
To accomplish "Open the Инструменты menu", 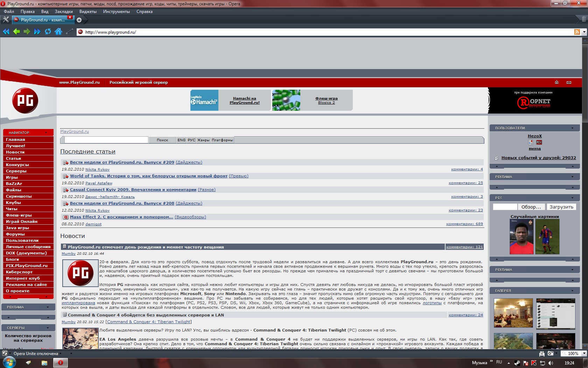I will 117,12.
